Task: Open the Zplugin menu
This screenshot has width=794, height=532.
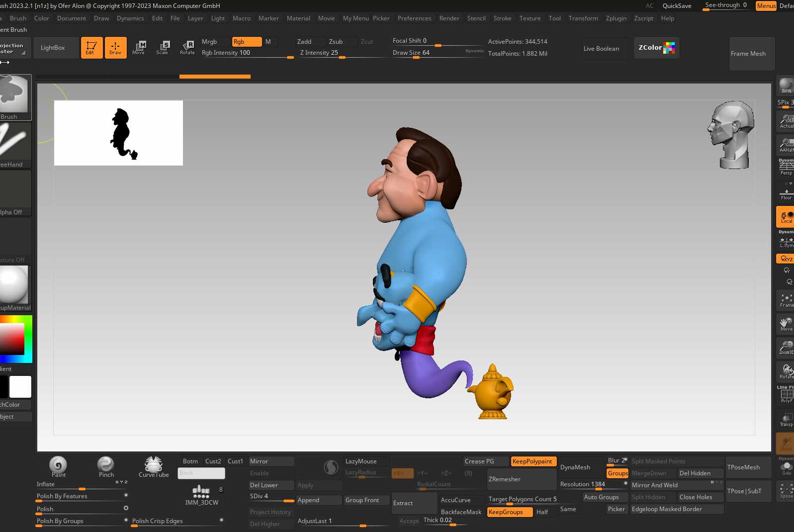Action: click(x=616, y=18)
